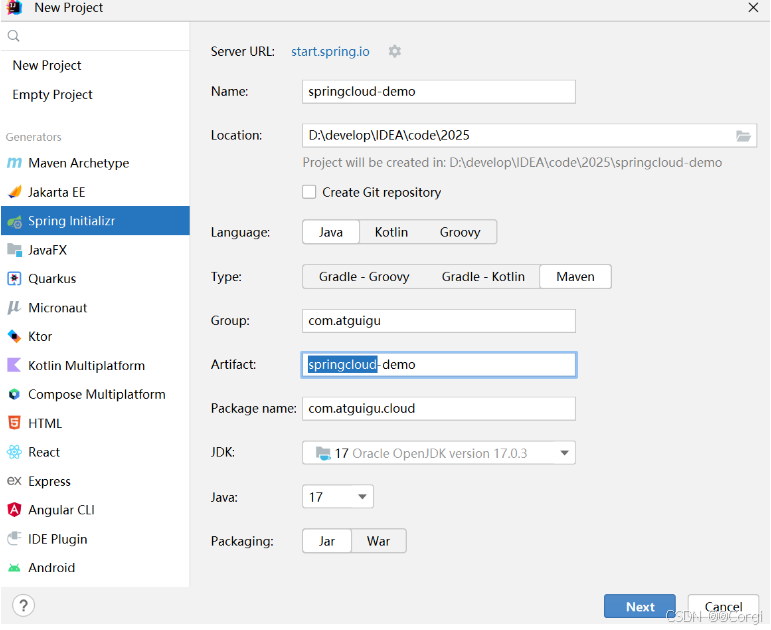The width and height of the screenshot is (771, 630).
Task: Click the Compose Multiplatform icon
Action: (14, 394)
